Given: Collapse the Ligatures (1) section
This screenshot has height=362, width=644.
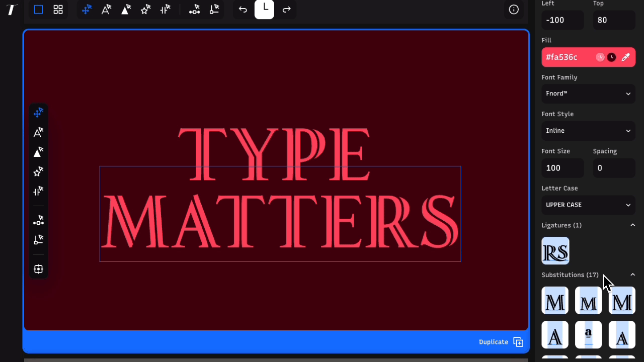Looking at the screenshot, I should coord(632,225).
